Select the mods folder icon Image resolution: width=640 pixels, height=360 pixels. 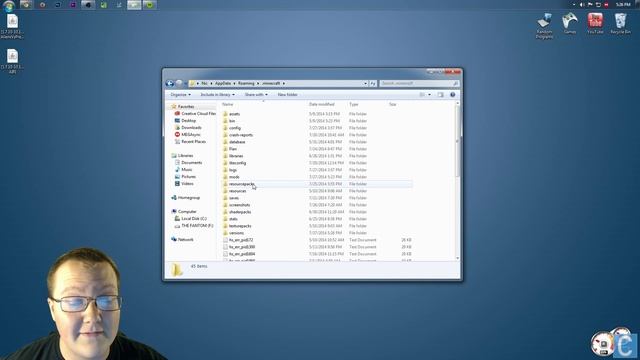(x=225, y=177)
